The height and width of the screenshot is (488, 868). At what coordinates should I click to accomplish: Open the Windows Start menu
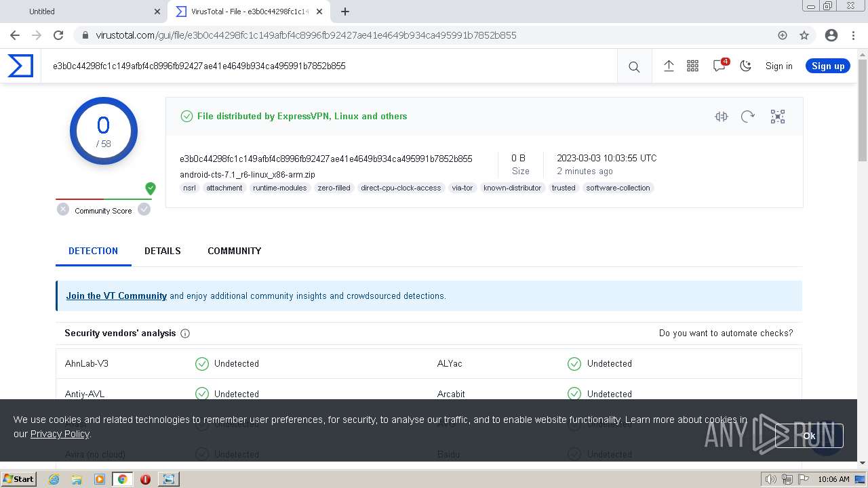coord(18,479)
